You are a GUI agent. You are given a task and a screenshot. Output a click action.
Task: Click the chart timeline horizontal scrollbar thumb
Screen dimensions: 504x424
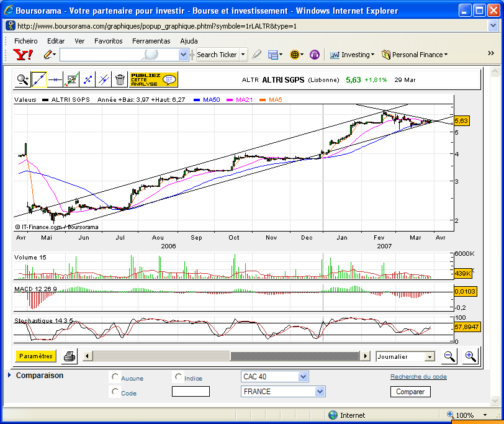295,356
